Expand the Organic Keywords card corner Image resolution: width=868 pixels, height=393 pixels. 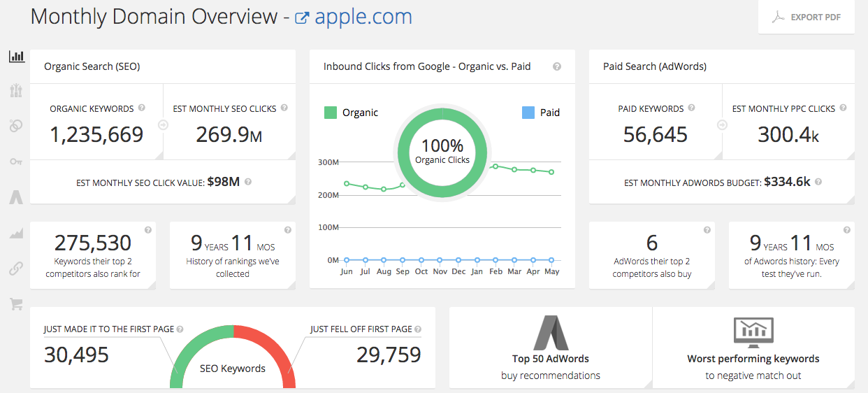click(158, 155)
